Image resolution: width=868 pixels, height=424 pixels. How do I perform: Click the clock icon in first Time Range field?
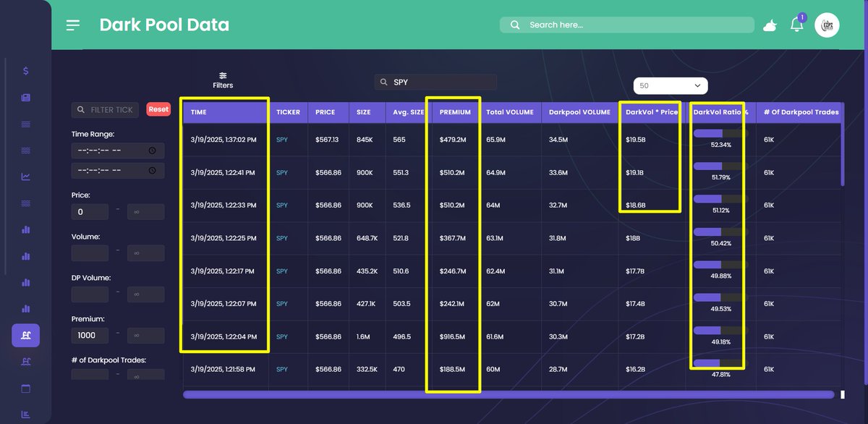coord(152,150)
